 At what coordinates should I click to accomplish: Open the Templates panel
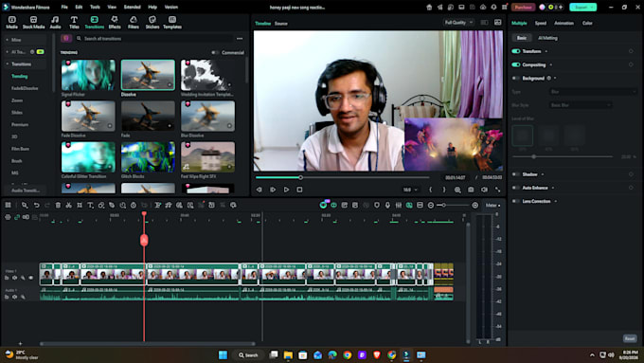[x=172, y=22]
